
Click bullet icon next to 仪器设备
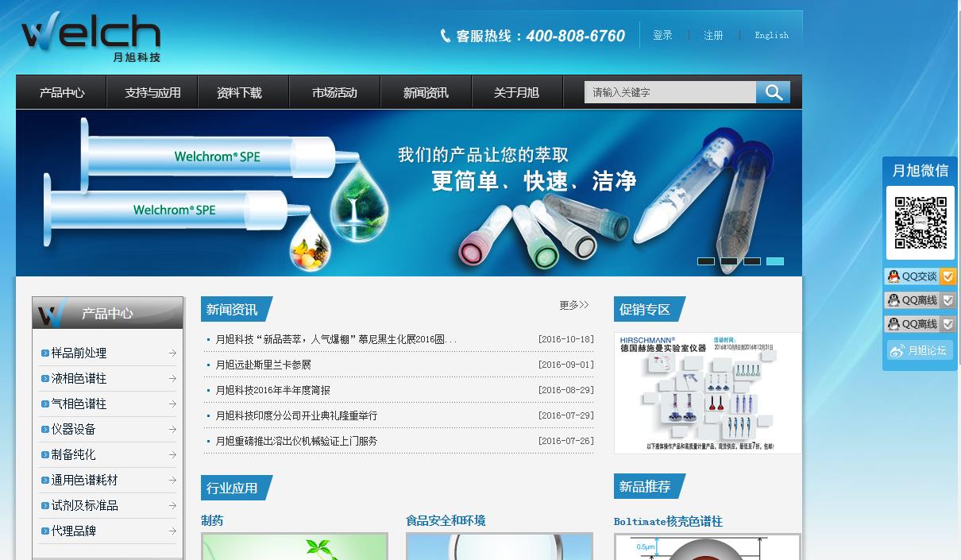(x=45, y=429)
